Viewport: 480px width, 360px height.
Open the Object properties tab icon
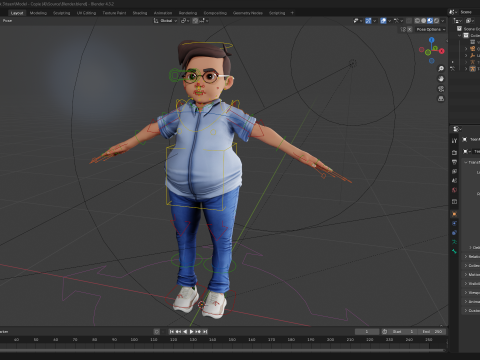[454, 214]
